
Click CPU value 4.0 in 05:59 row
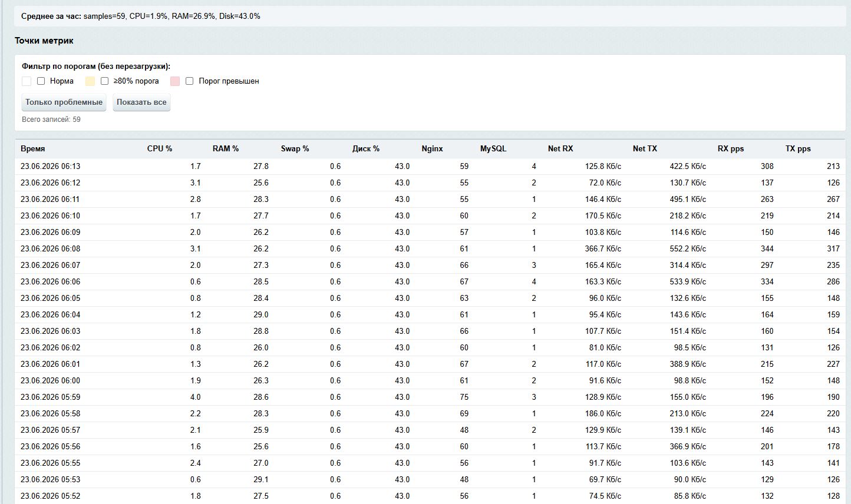[x=196, y=397]
